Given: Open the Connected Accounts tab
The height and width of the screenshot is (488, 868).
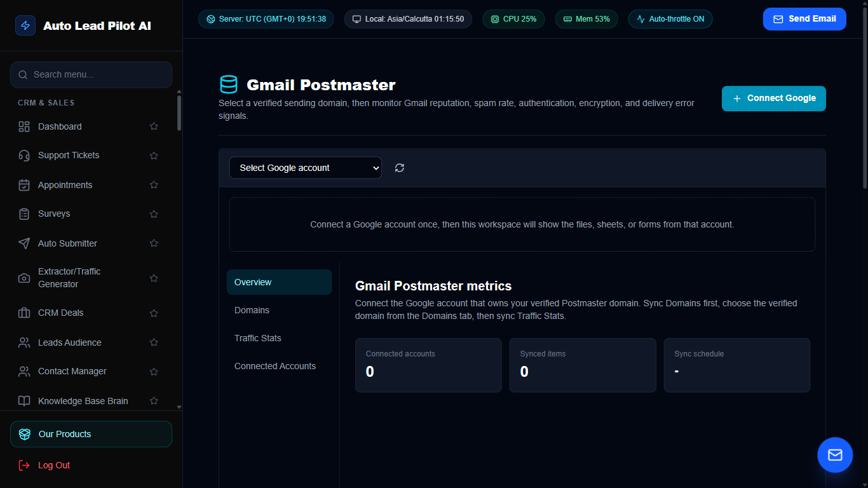Looking at the screenshot, I should (279, 366).
